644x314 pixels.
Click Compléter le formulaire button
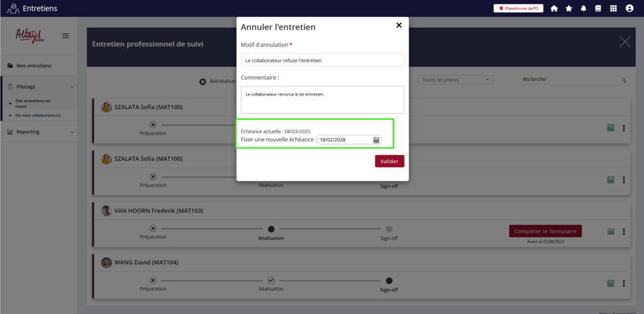545,231
